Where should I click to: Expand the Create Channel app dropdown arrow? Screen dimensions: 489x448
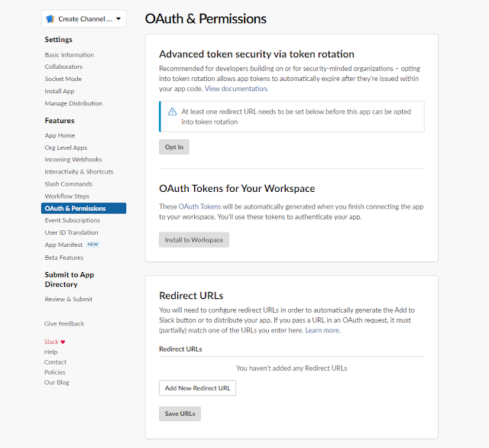click(x=118, y=18)
